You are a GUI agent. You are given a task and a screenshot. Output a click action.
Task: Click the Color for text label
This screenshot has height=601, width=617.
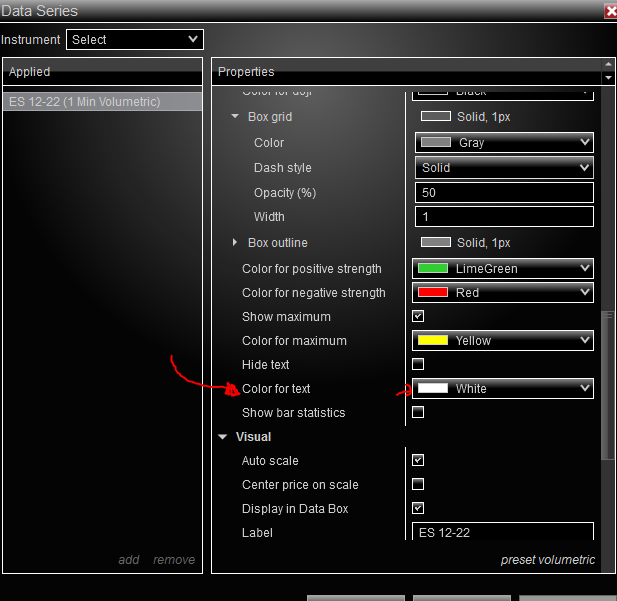(276, 388)
